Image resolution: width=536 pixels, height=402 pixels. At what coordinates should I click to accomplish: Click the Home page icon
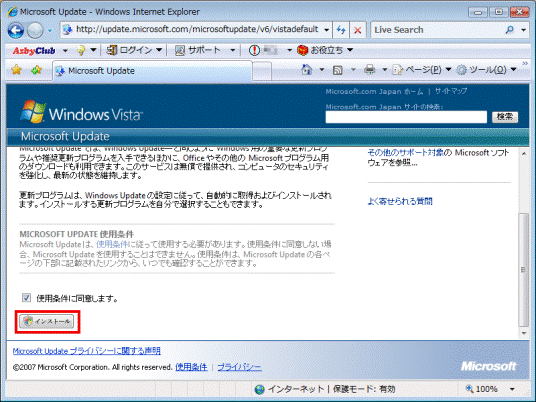coord(307,70)
